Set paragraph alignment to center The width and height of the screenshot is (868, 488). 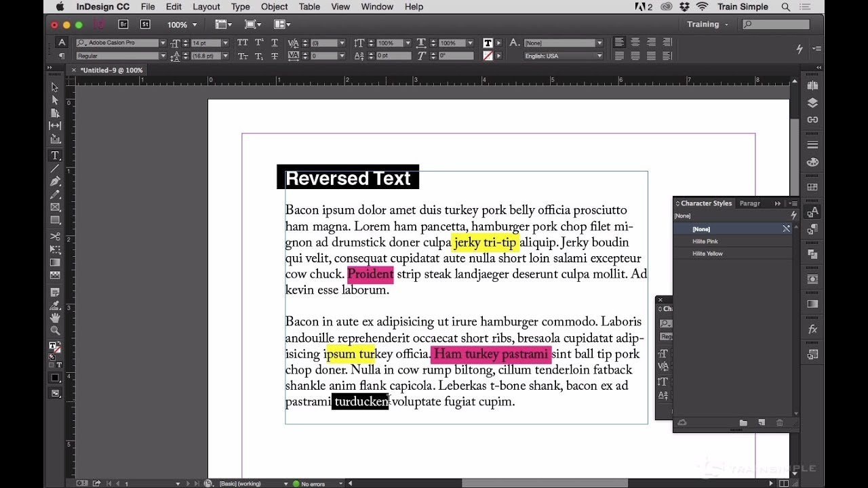click(x=635, y=43)
